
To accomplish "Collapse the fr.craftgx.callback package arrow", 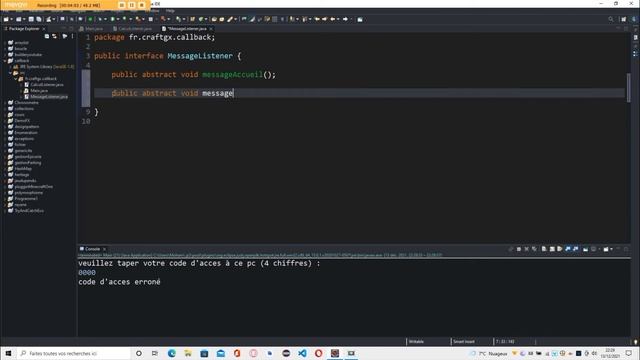I will (16, 79).
